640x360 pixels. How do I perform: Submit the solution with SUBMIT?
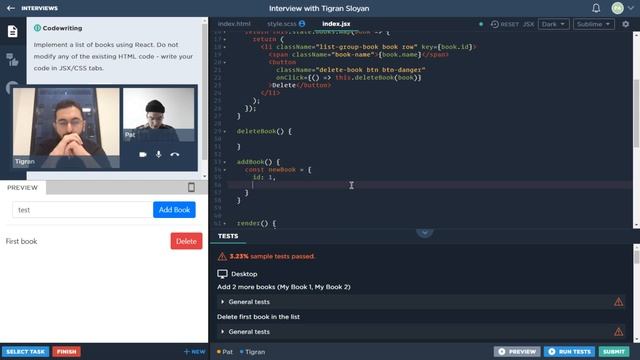pyautogui.click(x=613, y=351)
